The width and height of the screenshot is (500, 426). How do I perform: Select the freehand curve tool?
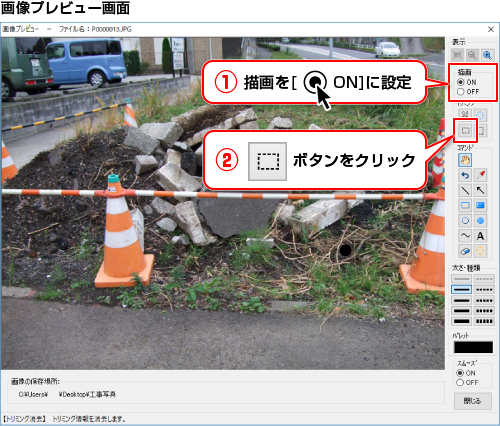[465, 236]
